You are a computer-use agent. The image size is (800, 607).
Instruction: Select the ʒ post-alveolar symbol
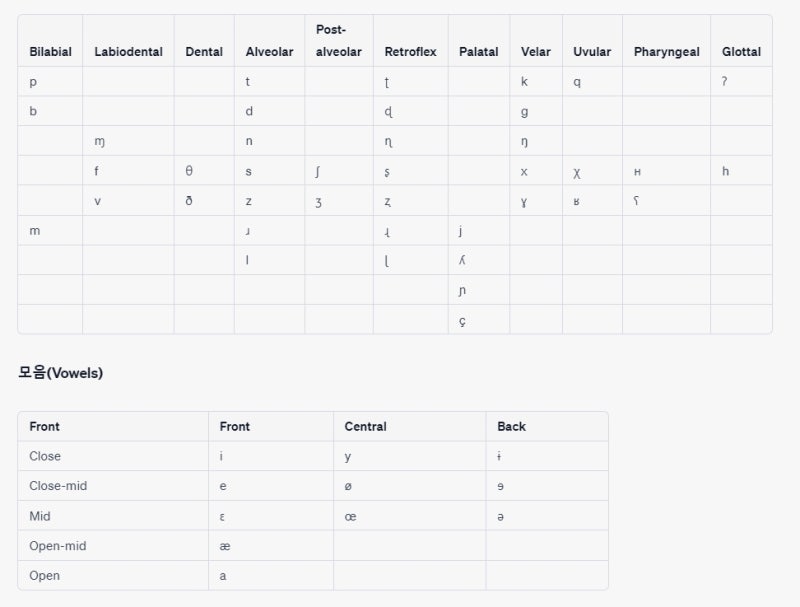(x=318, y=202)
